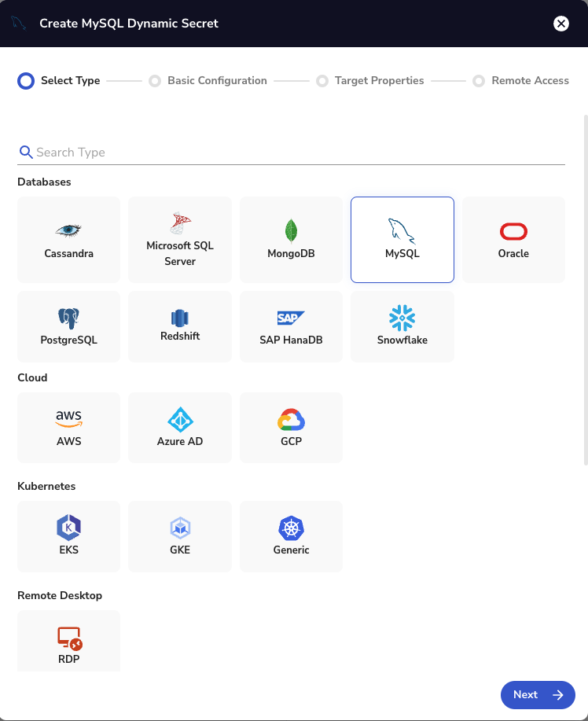Choose the RDP remote desktop tile
Screen dimensions: 588x721
point(68,641)
